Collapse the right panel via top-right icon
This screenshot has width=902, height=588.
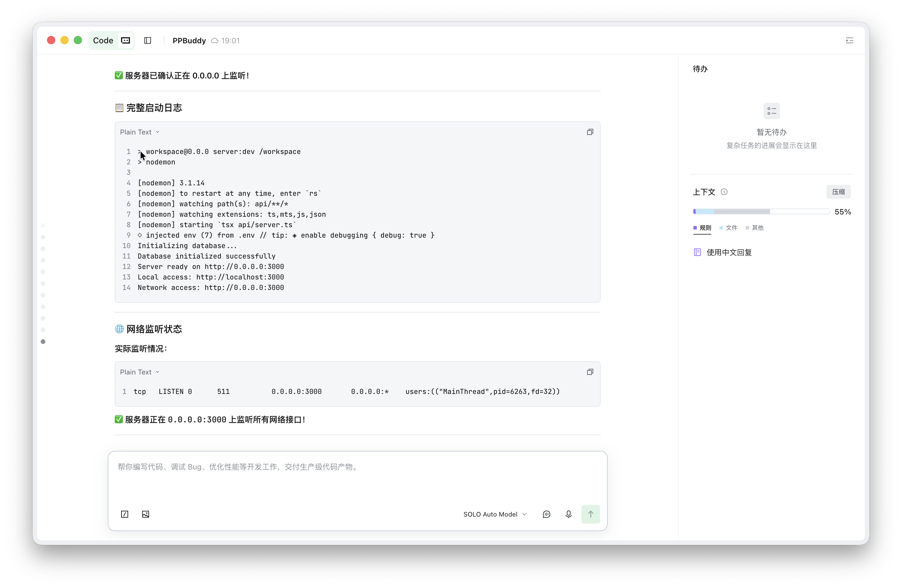(x=849, y=41)
